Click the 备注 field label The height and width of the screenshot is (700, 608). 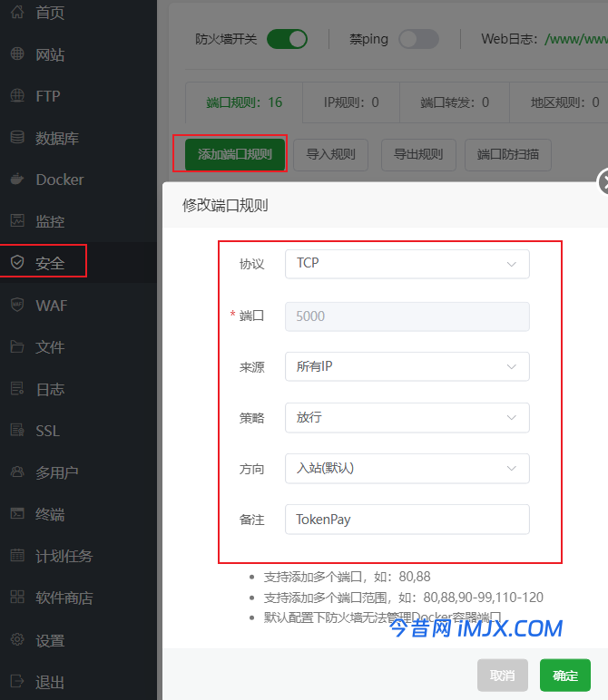252,520
